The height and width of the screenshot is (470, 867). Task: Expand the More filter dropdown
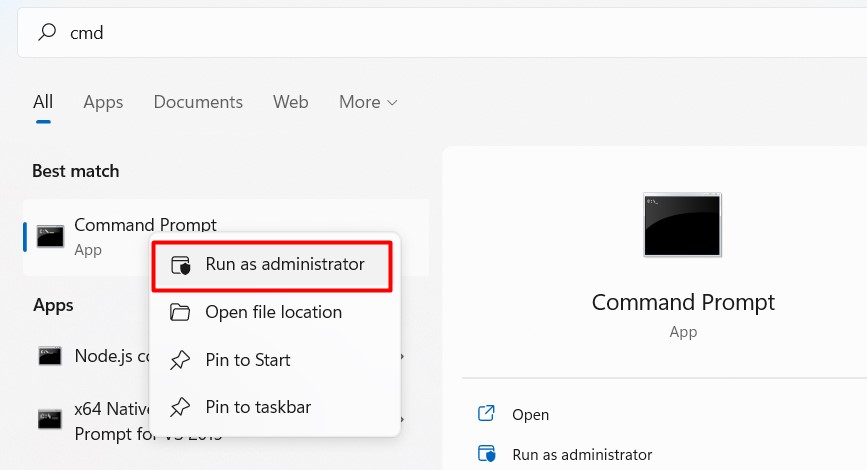click(x=368, y=102)
